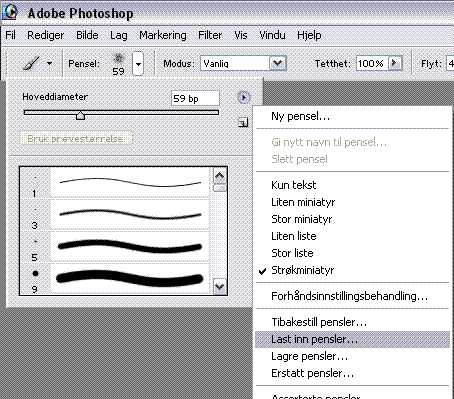The image size is (454, 399).
Task: Choose Tibakestill pensler menu entry
Action: [319, 322]
